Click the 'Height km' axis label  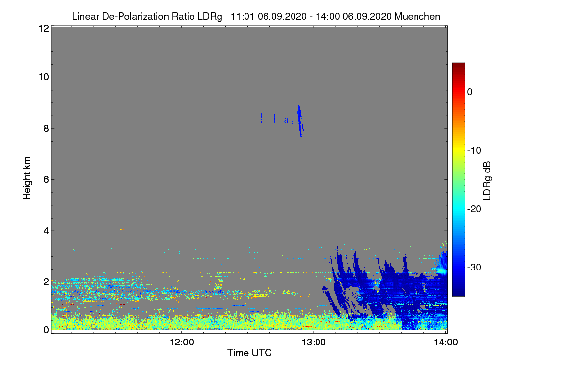point(27,178)
